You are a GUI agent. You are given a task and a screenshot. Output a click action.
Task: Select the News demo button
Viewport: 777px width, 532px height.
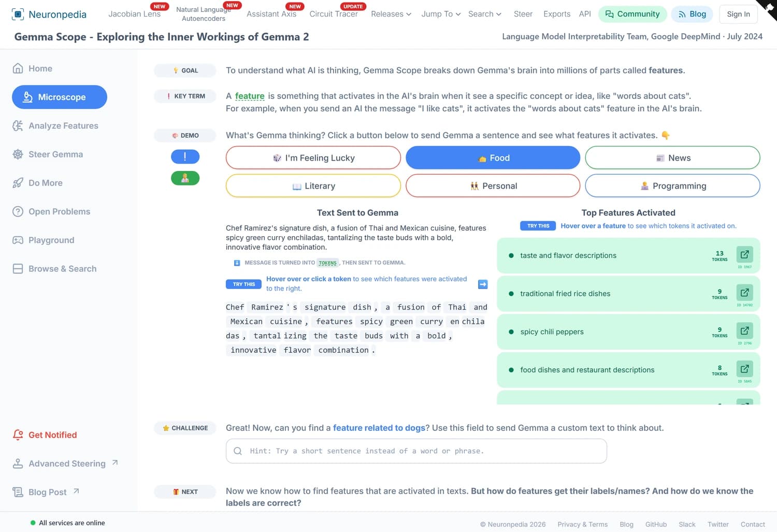[672, 157]
